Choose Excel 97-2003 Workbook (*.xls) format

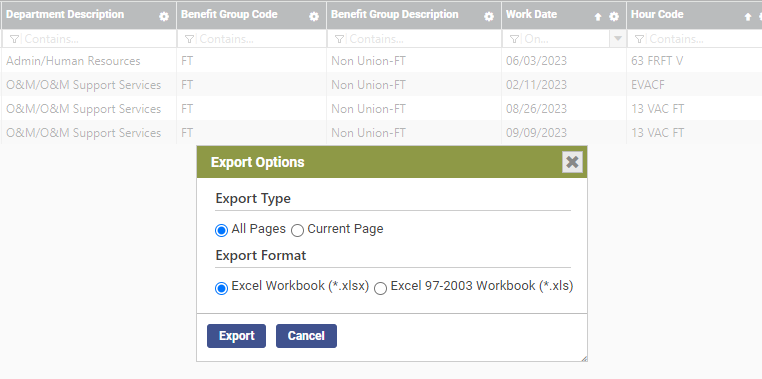[x=380, y=288]
